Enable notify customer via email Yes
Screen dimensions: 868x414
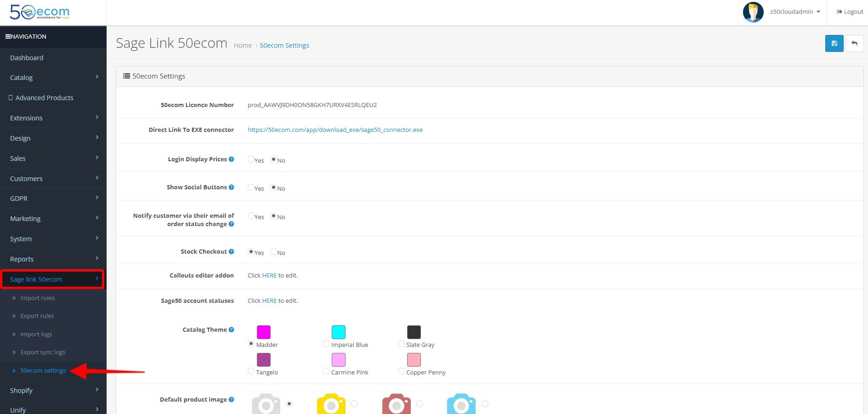pos(251,216)
